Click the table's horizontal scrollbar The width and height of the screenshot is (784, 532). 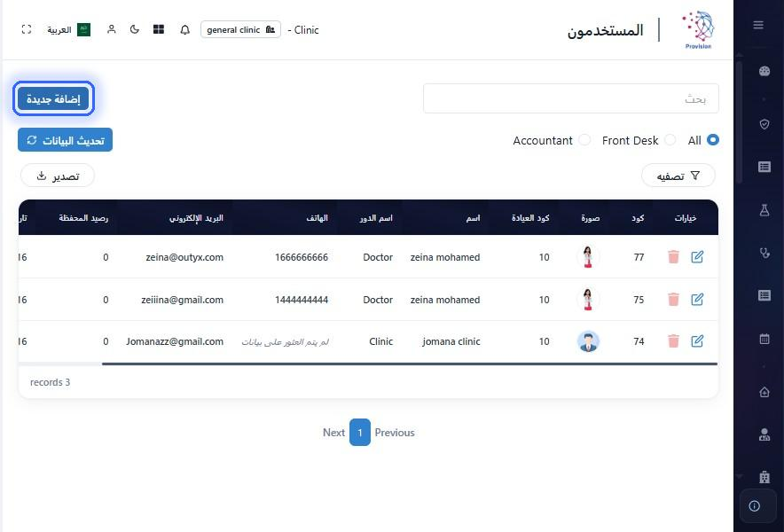[x=410, y=364]
